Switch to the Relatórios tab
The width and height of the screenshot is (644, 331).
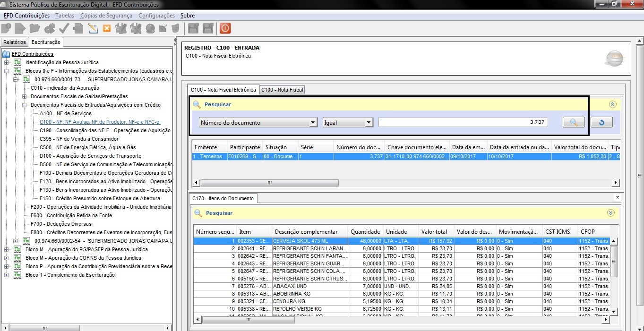(15, 42)
